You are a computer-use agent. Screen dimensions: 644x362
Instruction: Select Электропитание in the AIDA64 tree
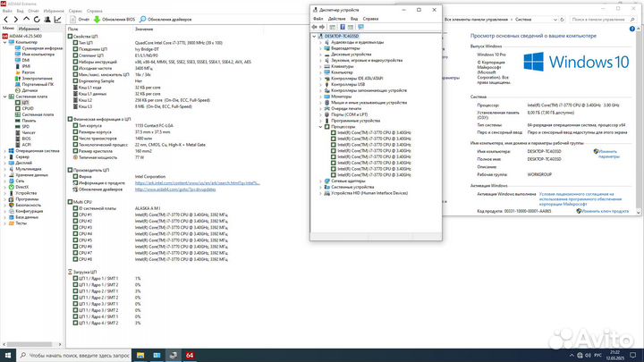click(x=37, y=79)
